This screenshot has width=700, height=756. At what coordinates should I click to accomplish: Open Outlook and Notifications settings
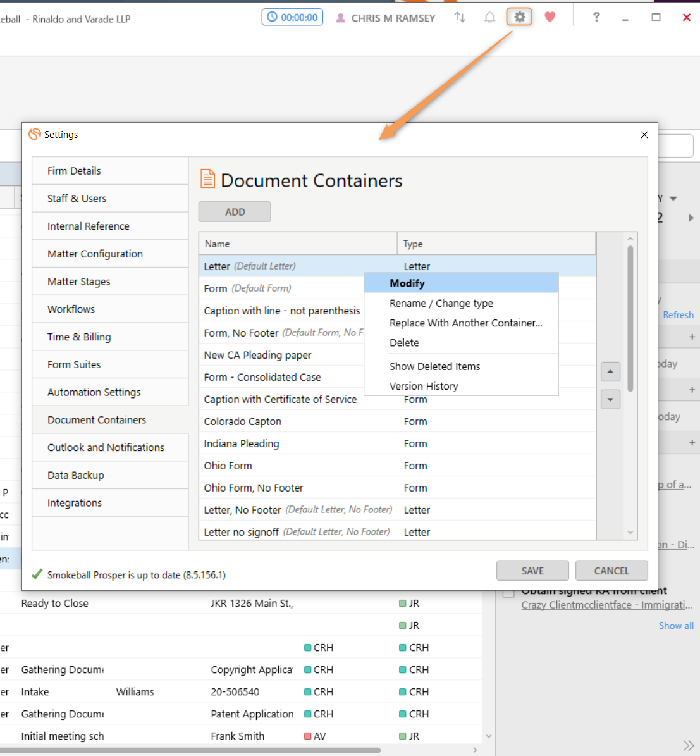point(110,447)
